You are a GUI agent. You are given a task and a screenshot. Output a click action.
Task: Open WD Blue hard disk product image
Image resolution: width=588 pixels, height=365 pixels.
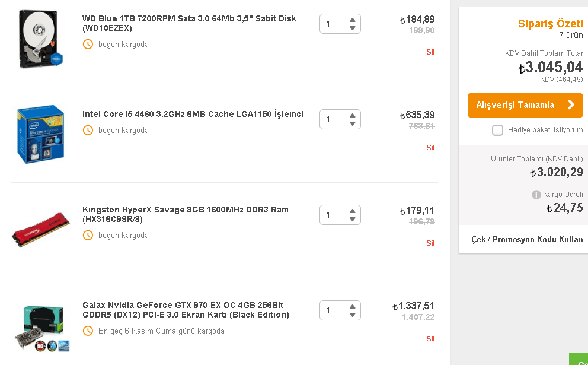(x=40, y=39)
